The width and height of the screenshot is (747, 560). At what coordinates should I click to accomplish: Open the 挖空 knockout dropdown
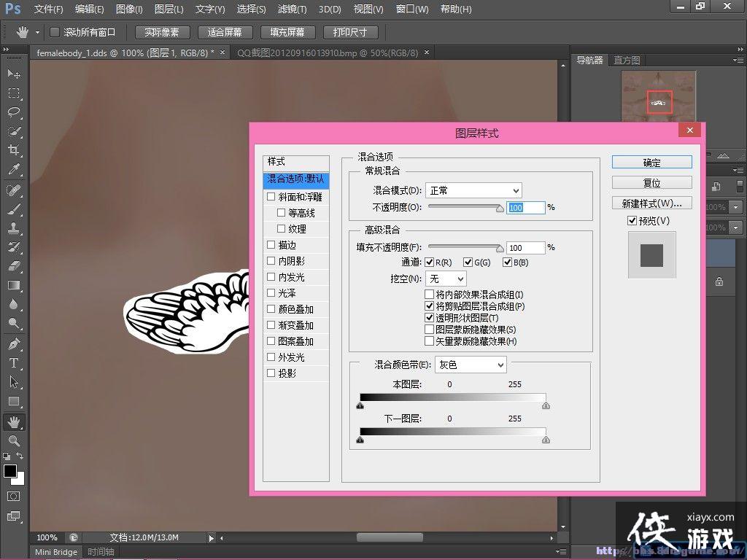(x=446, y=279)
